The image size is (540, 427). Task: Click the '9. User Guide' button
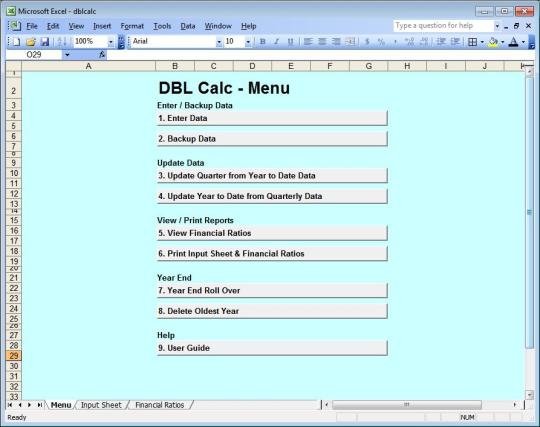pyautogui.click(x=272, y=348)
